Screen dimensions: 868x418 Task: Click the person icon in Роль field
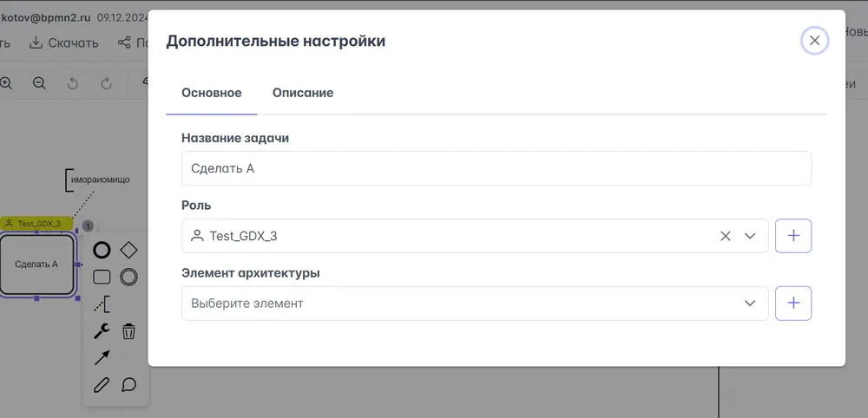[196, 236]
